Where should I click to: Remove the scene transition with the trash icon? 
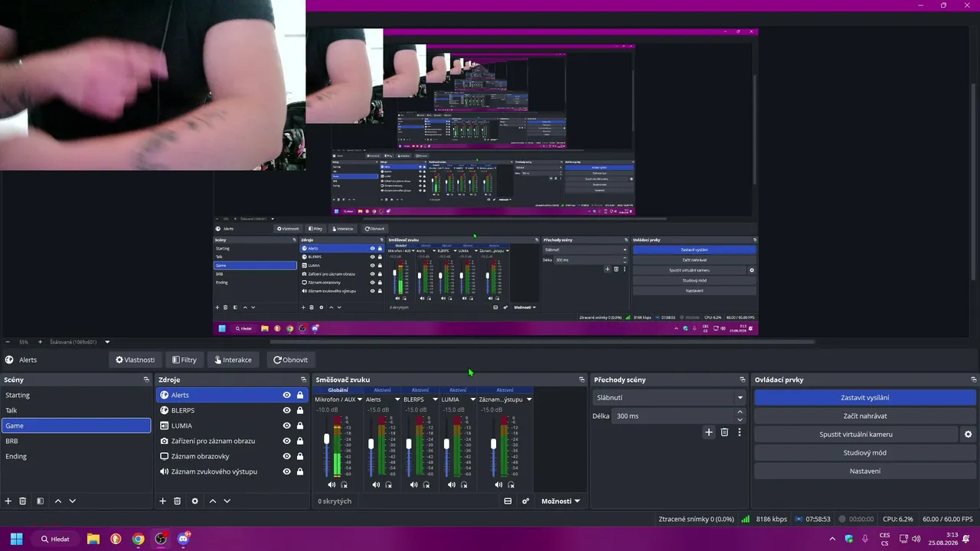point(724,432)
